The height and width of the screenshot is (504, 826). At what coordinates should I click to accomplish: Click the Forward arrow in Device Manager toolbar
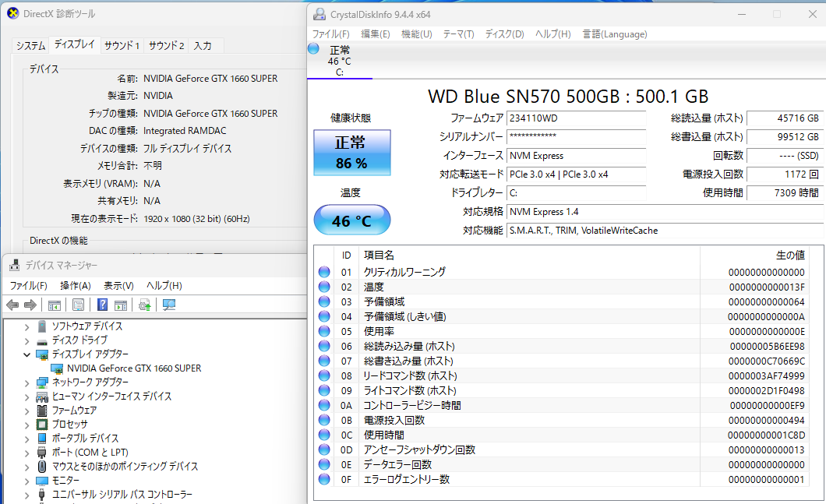[30, 305]
